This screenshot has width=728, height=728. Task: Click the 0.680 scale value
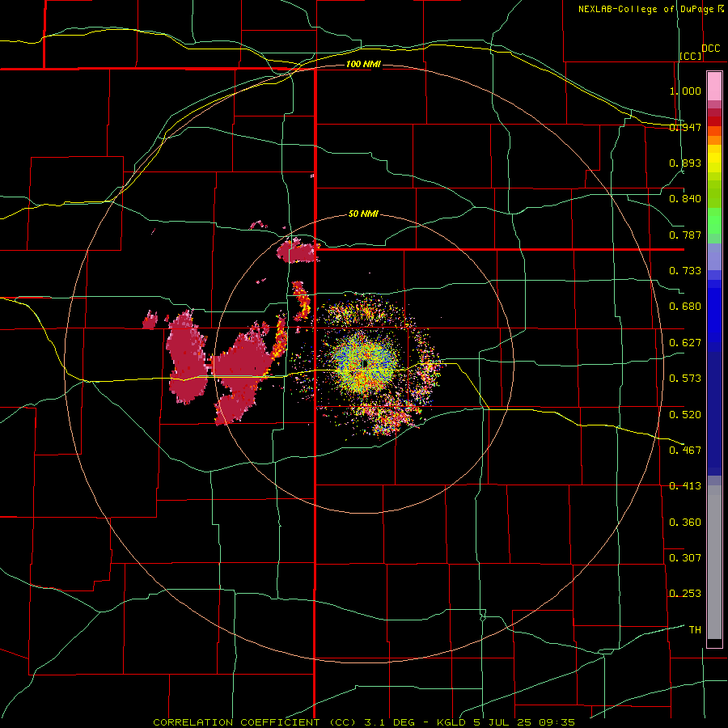coord(685,307)
